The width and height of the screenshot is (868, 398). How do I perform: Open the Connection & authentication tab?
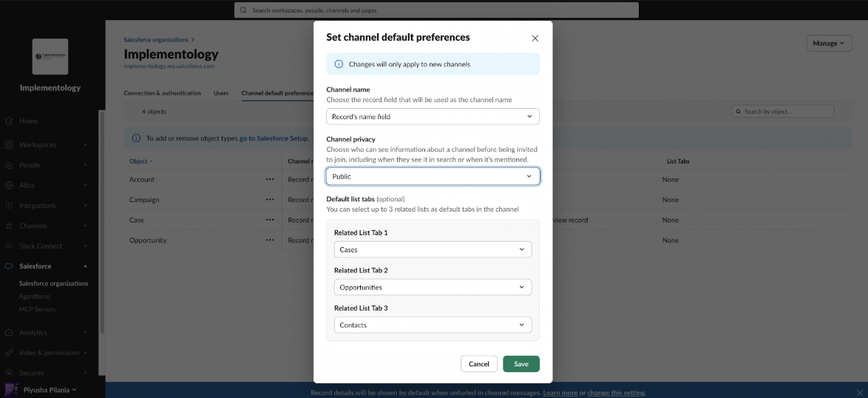pos(162,93)
